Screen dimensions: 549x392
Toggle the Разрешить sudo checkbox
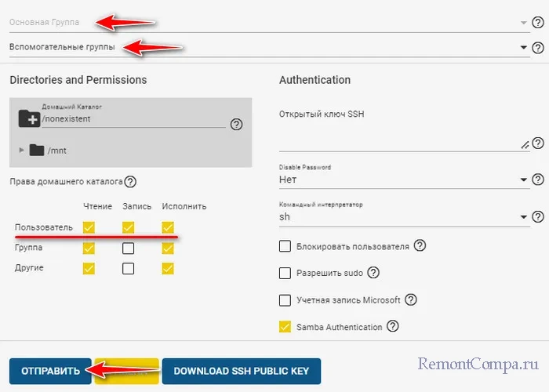(285, 273)
